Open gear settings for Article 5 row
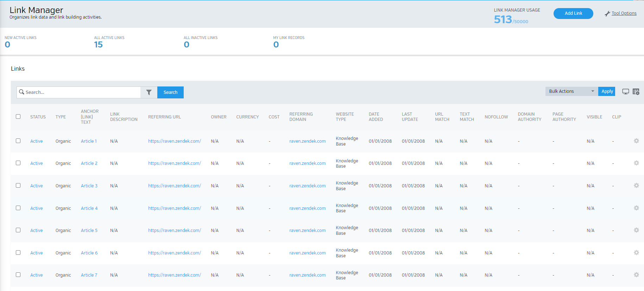Image resolution: width=644 pixels, height=291 pixels. tap(636, 230)
